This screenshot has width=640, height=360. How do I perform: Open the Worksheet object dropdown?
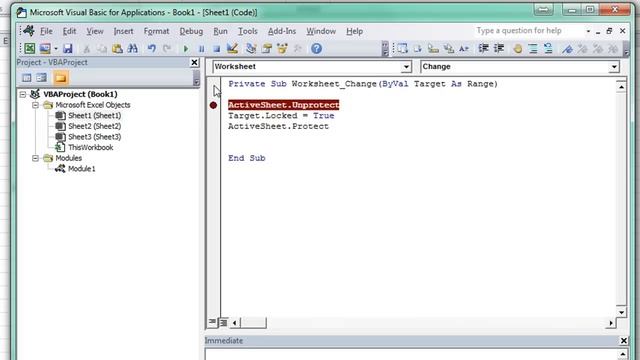[406, 67]
